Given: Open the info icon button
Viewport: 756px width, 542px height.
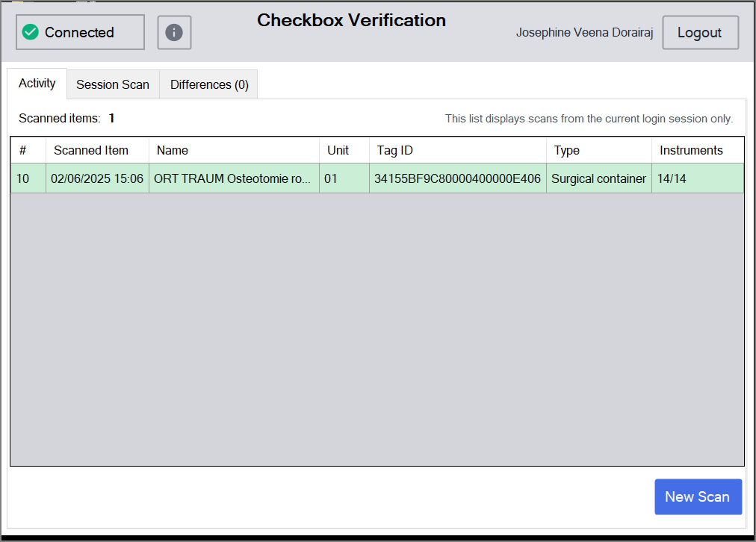Looking at the screenshot, I should coord(174,32).
